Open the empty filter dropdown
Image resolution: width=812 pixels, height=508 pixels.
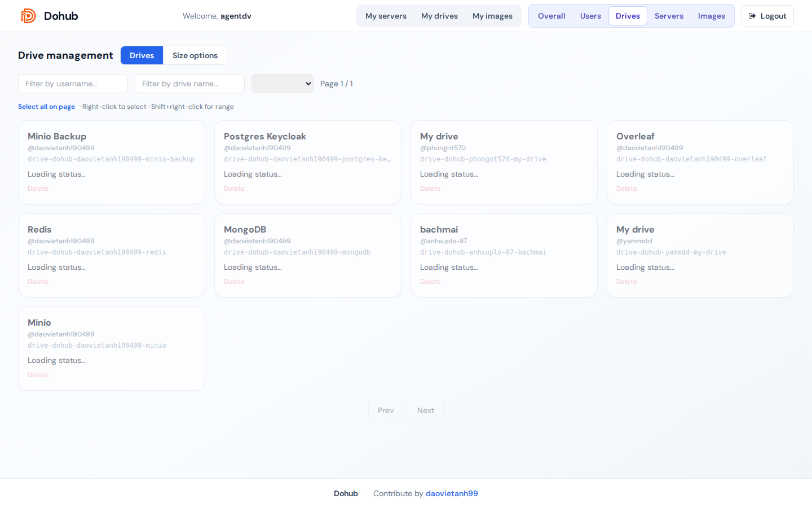283,84
